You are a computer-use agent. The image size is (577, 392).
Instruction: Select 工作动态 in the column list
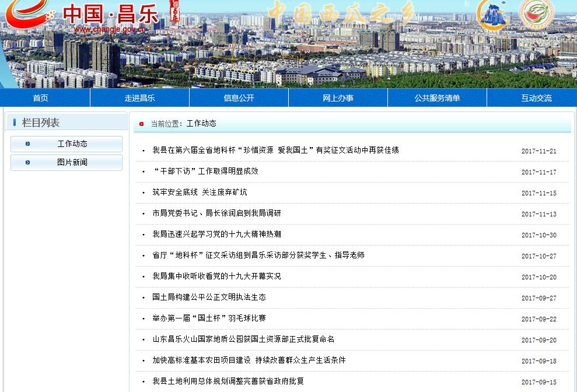[x=72, y=144]
